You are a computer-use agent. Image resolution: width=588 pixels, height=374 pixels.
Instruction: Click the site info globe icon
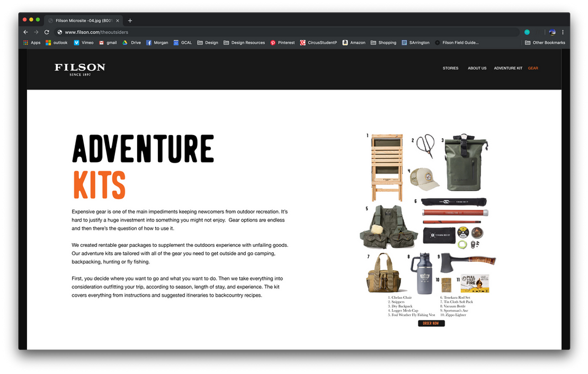60,32
